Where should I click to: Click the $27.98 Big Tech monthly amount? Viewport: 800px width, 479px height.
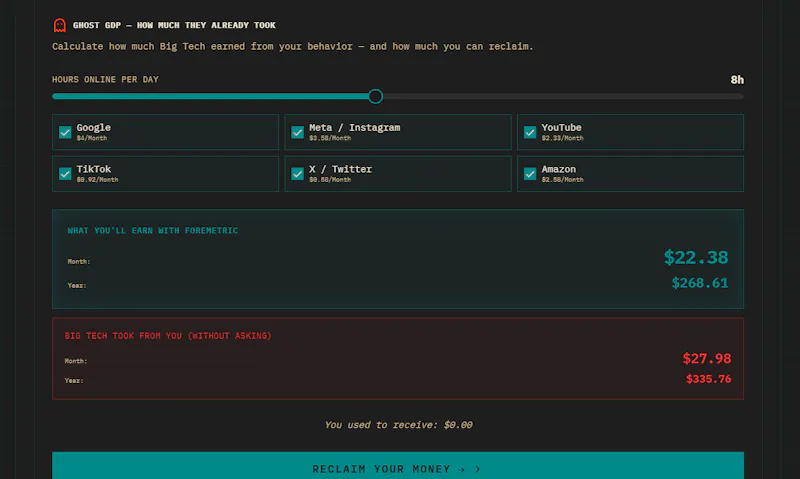pyautogui.click(x=707, y=358)
